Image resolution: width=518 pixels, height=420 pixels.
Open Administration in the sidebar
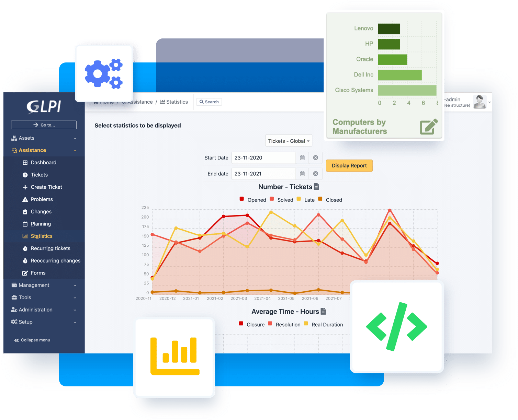(x=36, y=310)
